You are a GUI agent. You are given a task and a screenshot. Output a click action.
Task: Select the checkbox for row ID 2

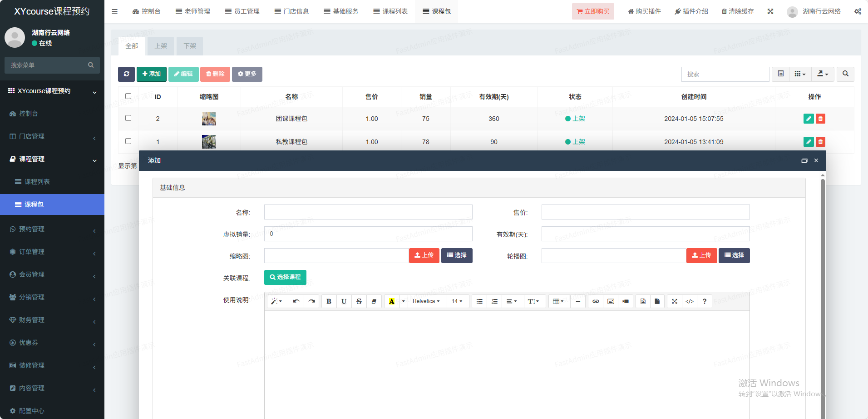pos(128,118)
